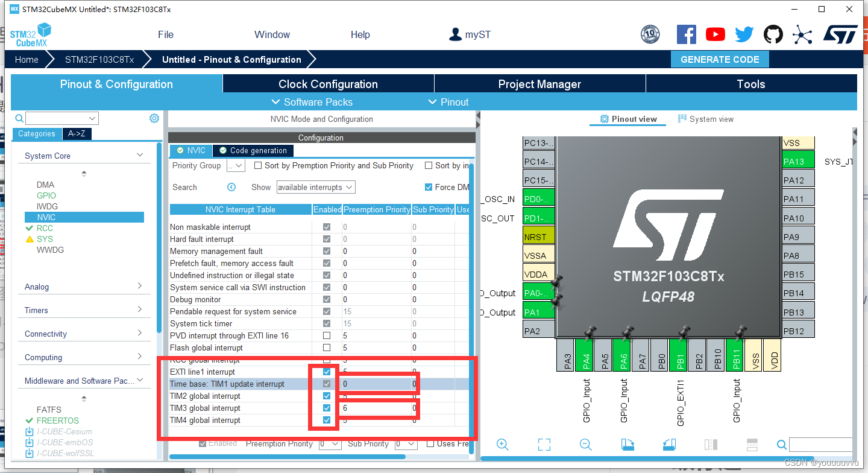The image size is (868, 473).
Task: Disable EXTI line1 interrupt checkbox
Action: (327, 372)
